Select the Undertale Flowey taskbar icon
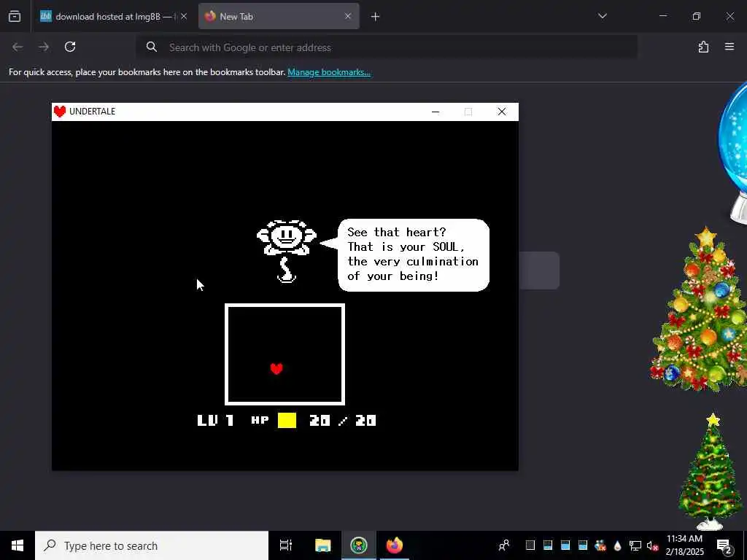 tap(359, 545)
